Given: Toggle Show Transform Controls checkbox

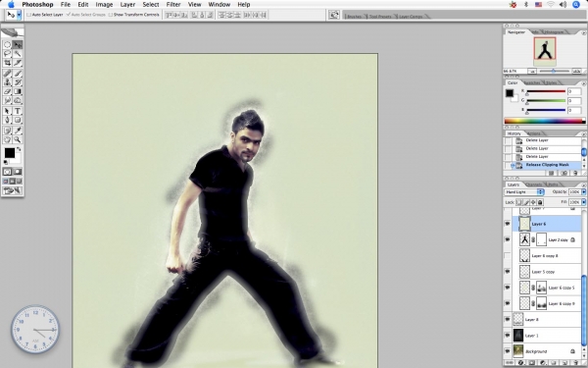Looking at the screenshot, I should tap(111, 15).
